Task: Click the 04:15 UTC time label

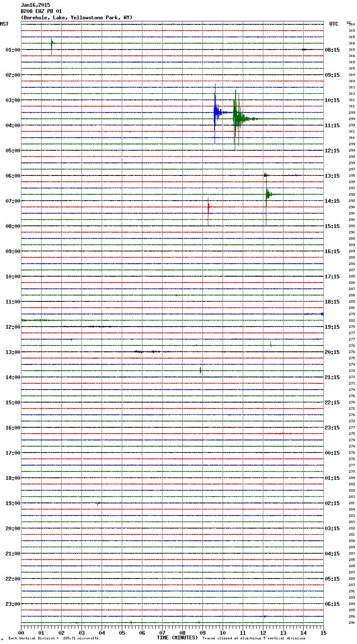Action: [x=332, y=554]
